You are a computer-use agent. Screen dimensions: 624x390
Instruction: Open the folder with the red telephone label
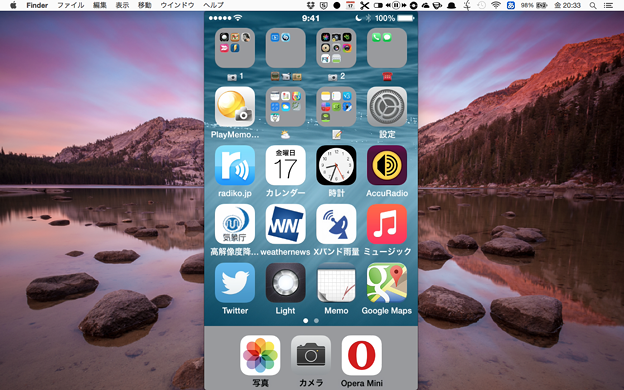tap(387, 48)
